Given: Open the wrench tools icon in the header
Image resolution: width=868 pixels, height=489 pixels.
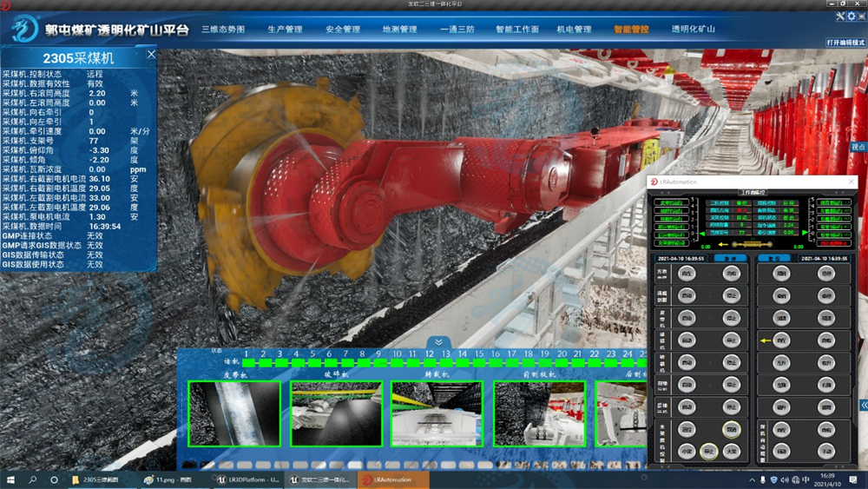Looking at the screenshot, I should click(839, 17).
